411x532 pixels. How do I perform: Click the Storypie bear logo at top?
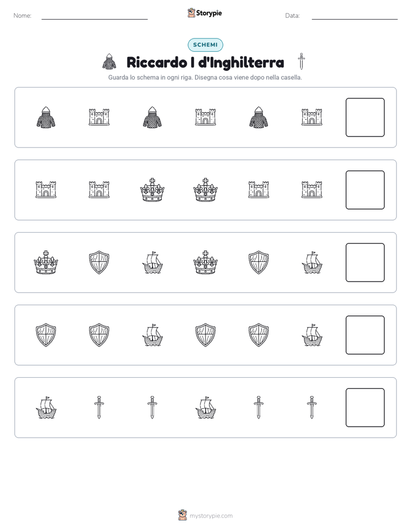pyautogui.click(x=191, y=13)
